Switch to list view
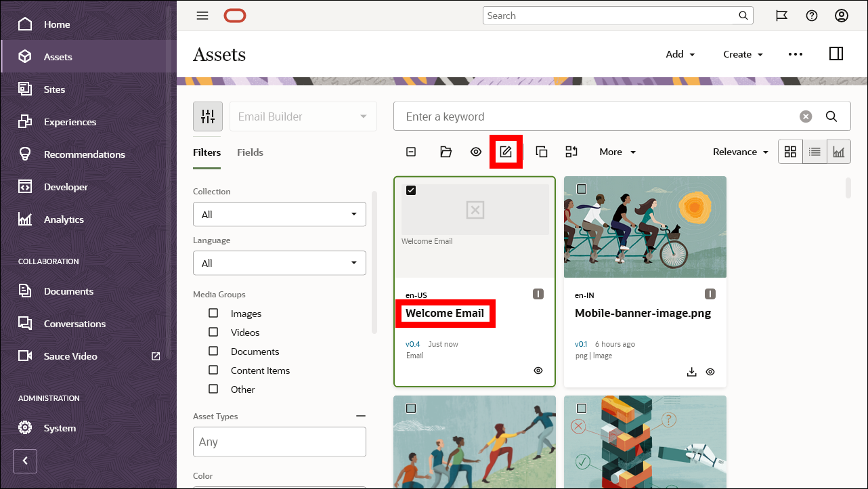Viewport: 868px width, 489px height. pyautogui.click(x=815, y=152)
